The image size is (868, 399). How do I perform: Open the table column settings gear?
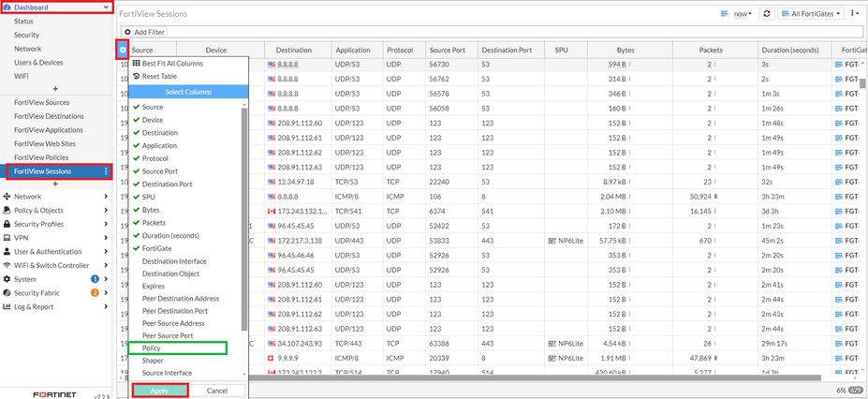pyautogui.click(x=123, y=50)
